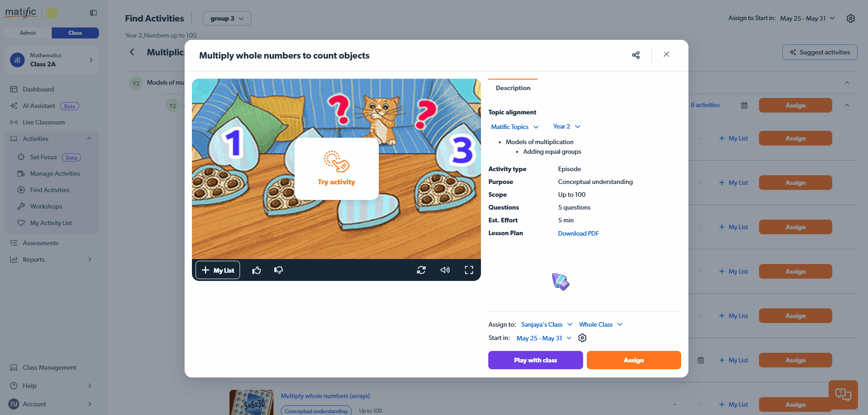Open the group 3 dropdown
This screenshot has height=415, width=868.
227,18
